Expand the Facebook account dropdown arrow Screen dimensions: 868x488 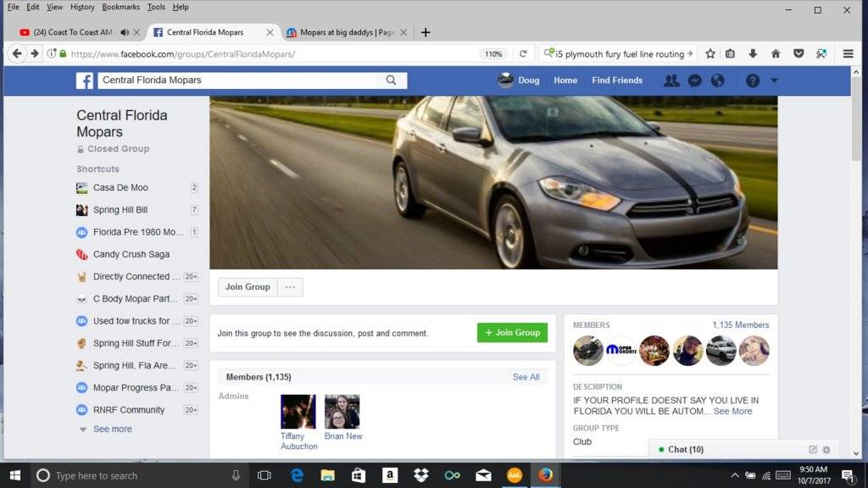click(774, 80)
